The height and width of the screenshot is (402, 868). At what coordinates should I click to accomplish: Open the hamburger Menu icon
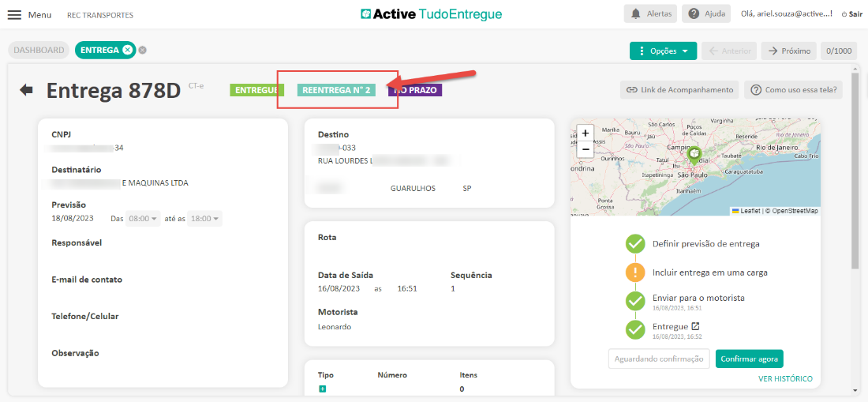tap(14, 15)
